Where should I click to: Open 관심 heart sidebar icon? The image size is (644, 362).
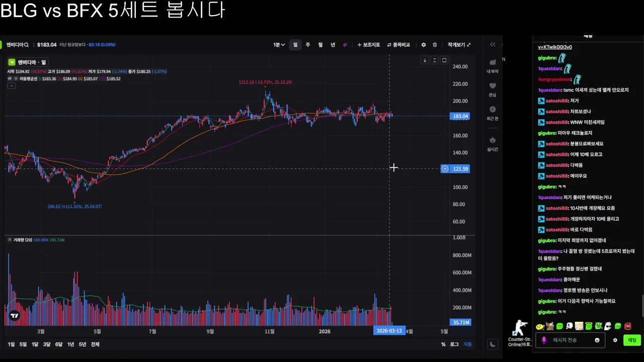pos(493,89)
